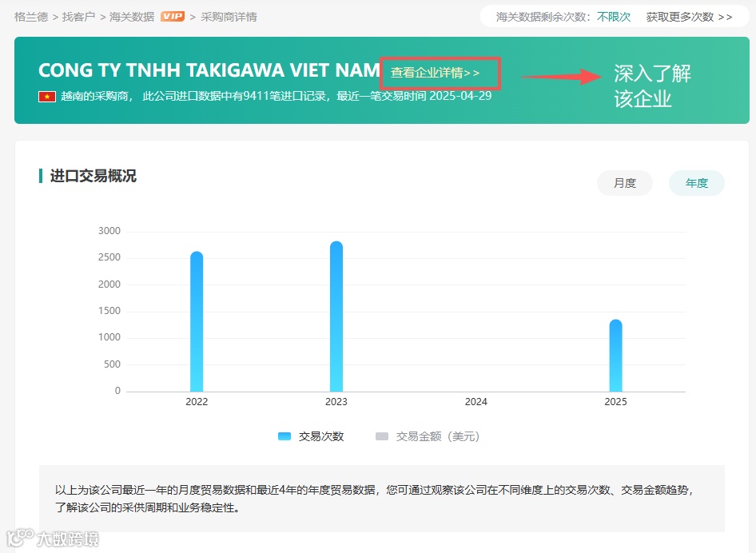The image size is (756, 553).
Task: Click the orange VIP badge
Action: coord(173,17)
